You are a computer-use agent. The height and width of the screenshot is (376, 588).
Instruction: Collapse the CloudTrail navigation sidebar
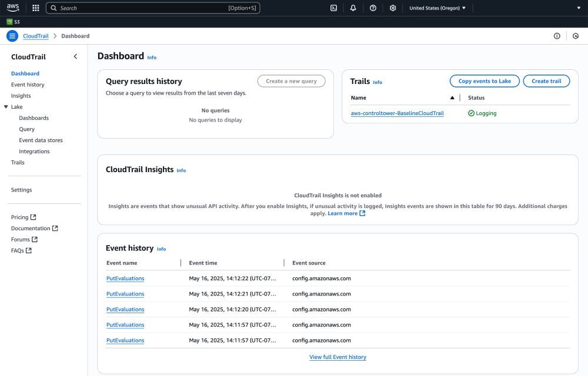tap(75, 56)
